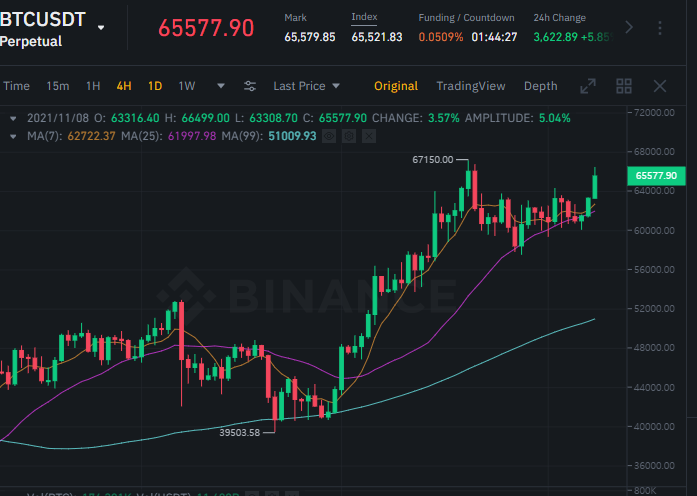Open the BTCUSDT pair selector dropdown arrow
The image size is (697, 496).
click(x=101, y=28)
